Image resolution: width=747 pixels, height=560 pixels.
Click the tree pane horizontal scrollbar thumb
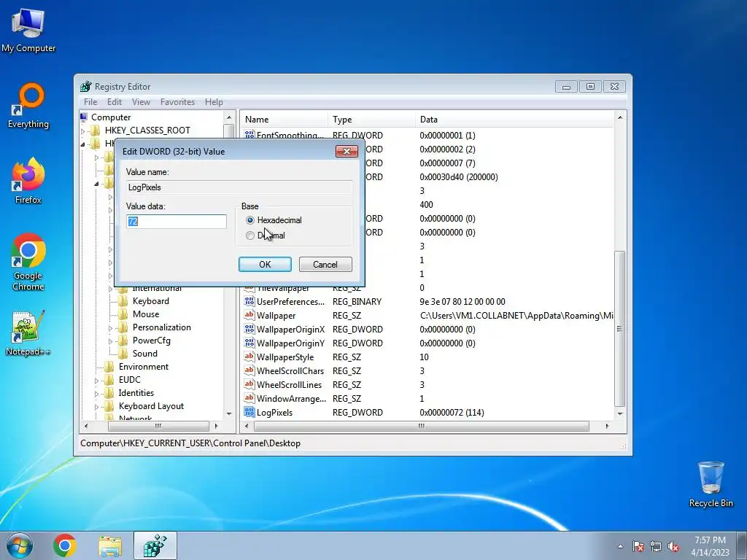click(x=158, y=426)
